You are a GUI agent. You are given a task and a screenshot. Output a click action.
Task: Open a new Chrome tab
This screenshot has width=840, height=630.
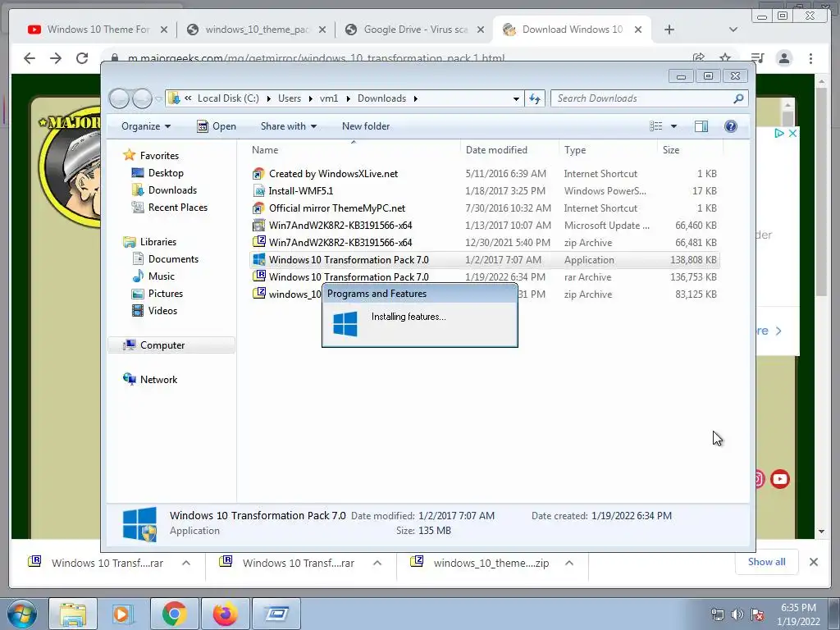(669, 30)
